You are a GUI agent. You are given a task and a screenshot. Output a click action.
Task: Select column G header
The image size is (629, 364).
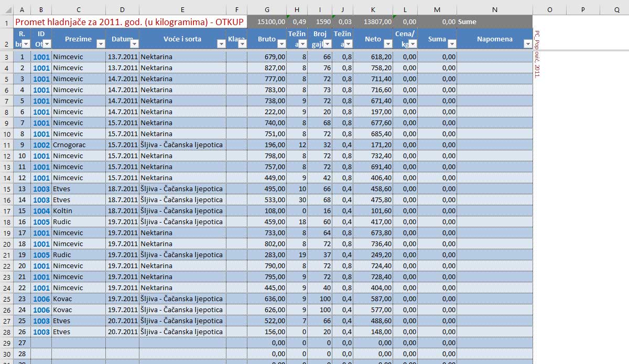click(267, 9)
